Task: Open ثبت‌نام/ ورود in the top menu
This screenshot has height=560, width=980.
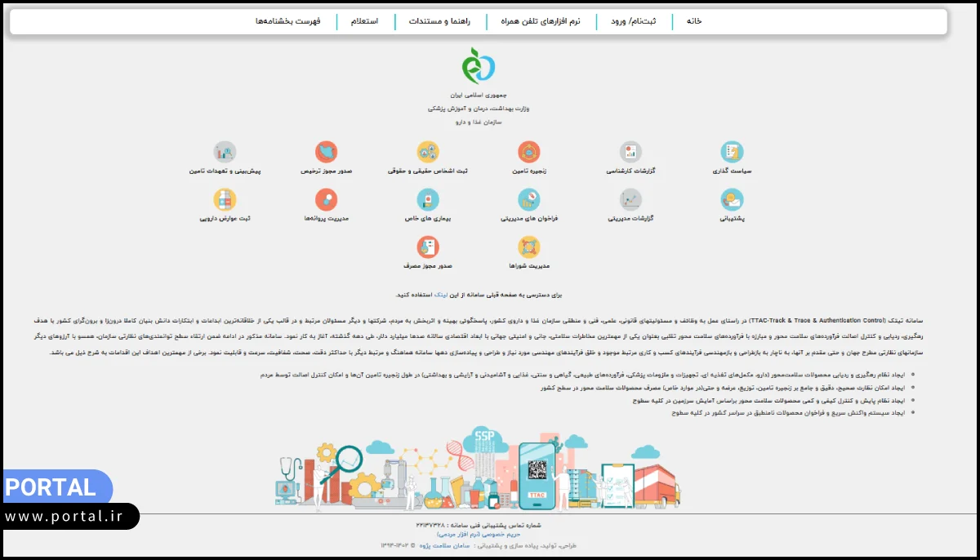Action: pyautogui.click(x=633, y=21)
